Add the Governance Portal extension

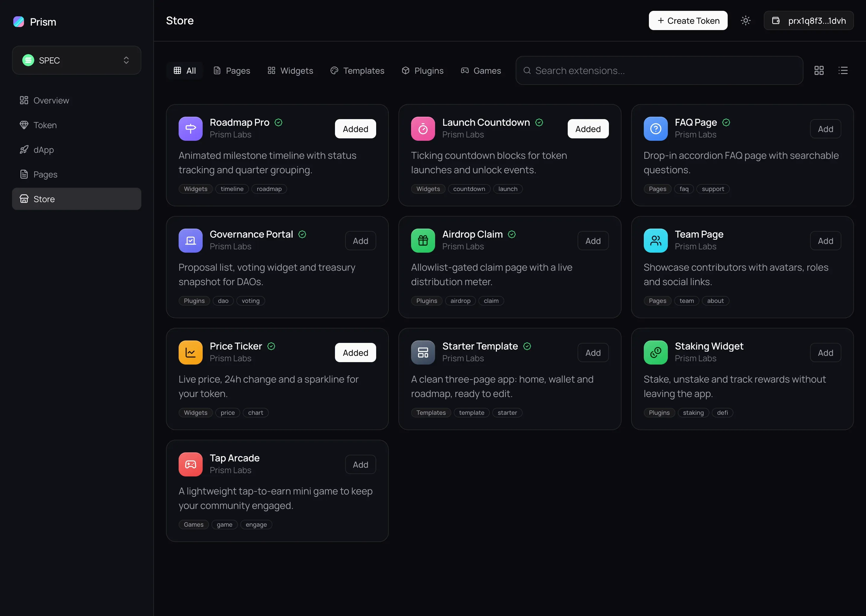coord(361,241)
